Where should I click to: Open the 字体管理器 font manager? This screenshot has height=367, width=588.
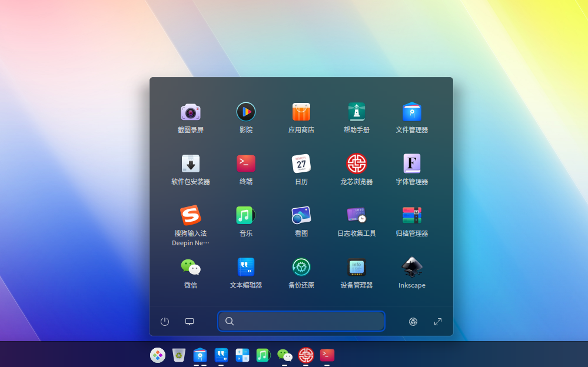coord(412,164)
